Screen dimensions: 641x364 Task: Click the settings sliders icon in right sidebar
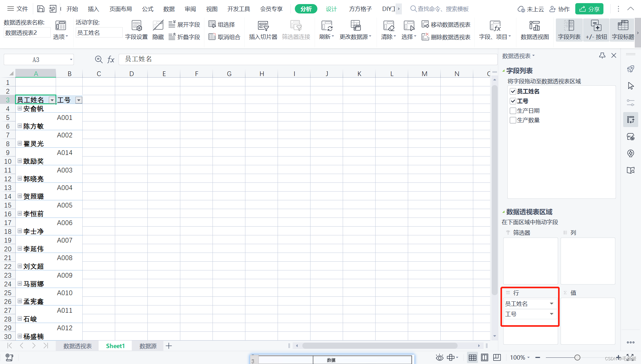(630, 103)
